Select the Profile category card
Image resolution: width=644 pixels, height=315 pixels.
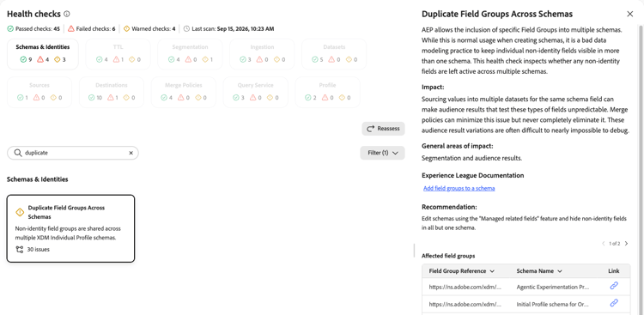[327, 93]
